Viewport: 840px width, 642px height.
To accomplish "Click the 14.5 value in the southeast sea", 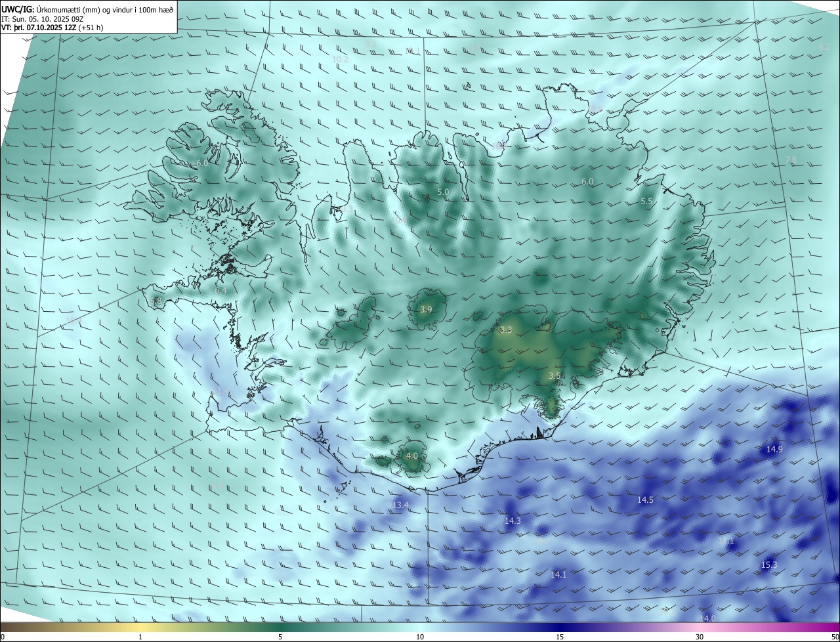I will click(645, 500).
